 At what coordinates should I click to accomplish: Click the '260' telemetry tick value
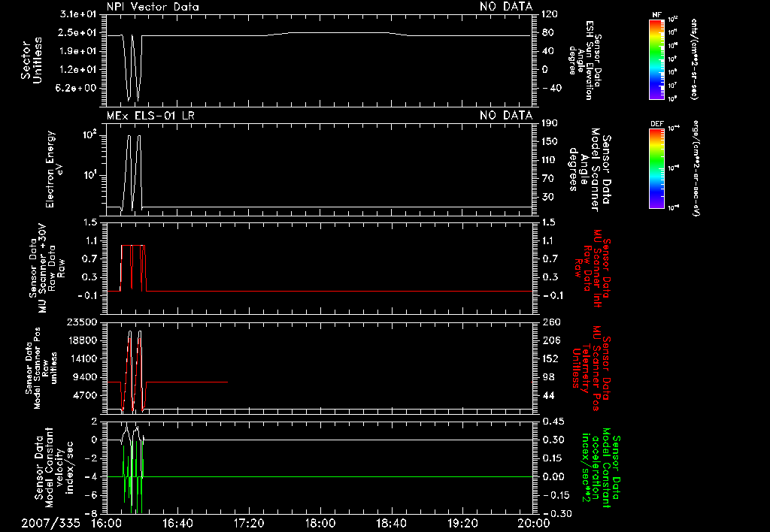tap(551, 322)
